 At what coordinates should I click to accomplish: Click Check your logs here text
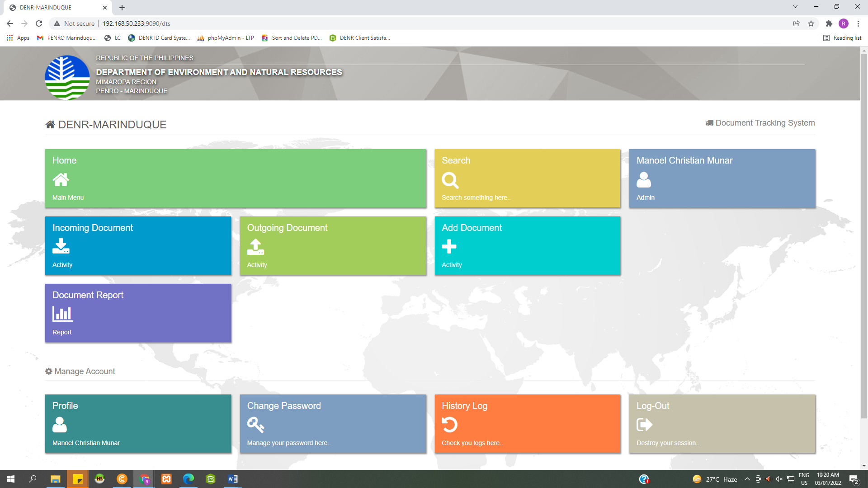[x=472, y=443]
